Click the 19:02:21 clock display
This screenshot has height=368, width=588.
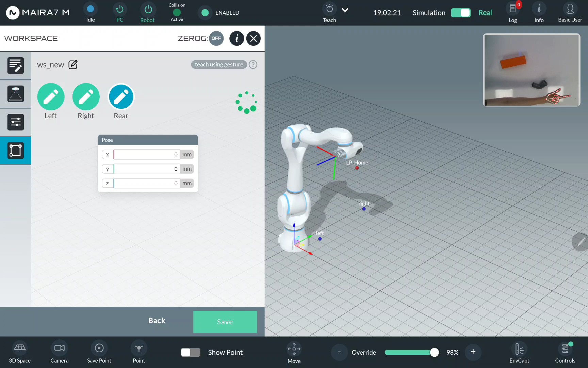click(x=387, y=13)
